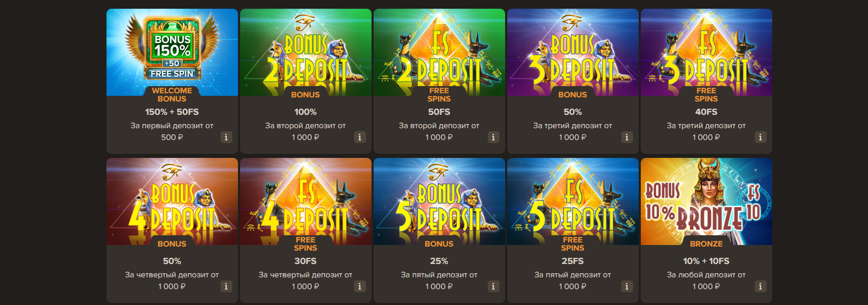The height and width of the screenshot is (305, 868).
Task: View info for 40FS third deposit card
Action: pyautogui.click(x=761, y=137)
